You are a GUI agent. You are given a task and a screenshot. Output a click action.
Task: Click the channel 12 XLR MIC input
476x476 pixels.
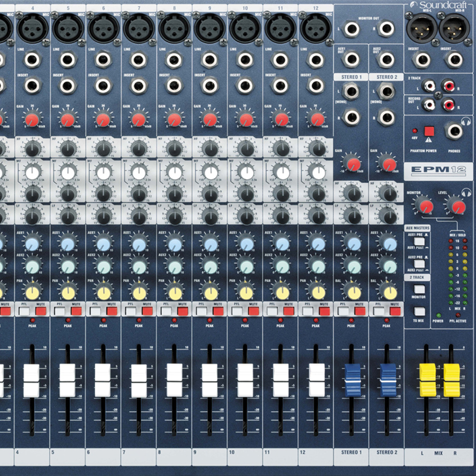316,28
